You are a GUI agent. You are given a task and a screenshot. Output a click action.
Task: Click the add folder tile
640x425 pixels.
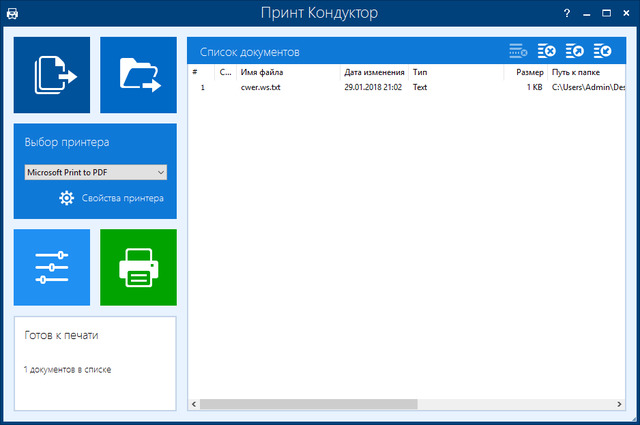138,75
